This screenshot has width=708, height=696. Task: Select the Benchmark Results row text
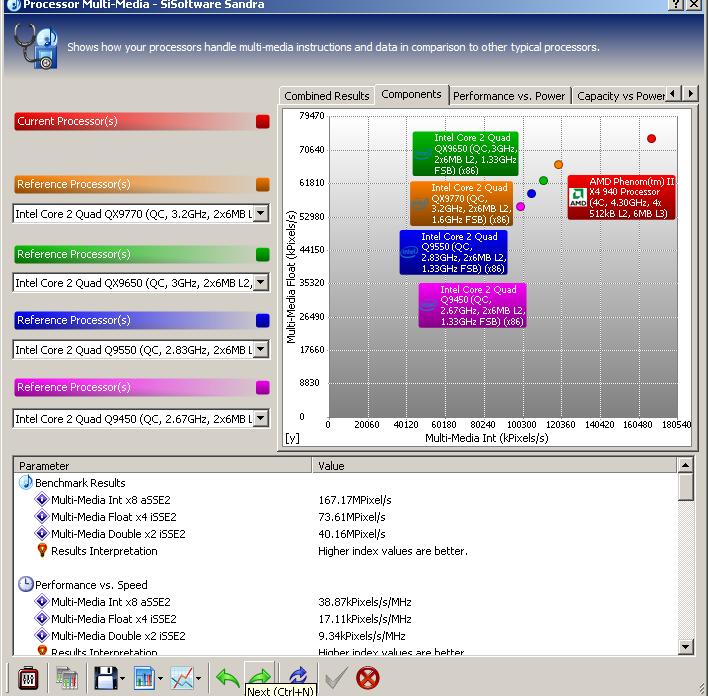(80, 483)
